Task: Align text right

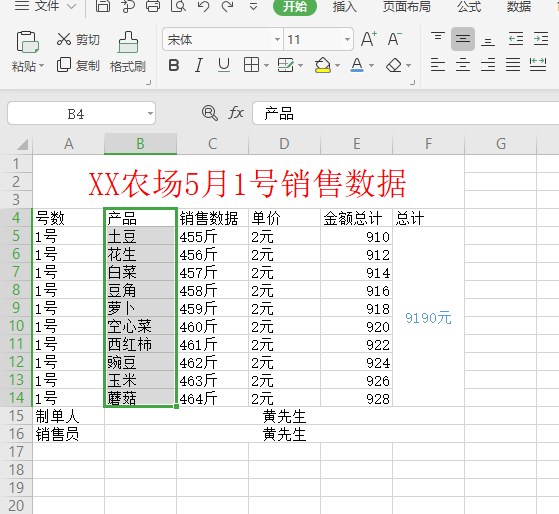Action: [488, 65]
